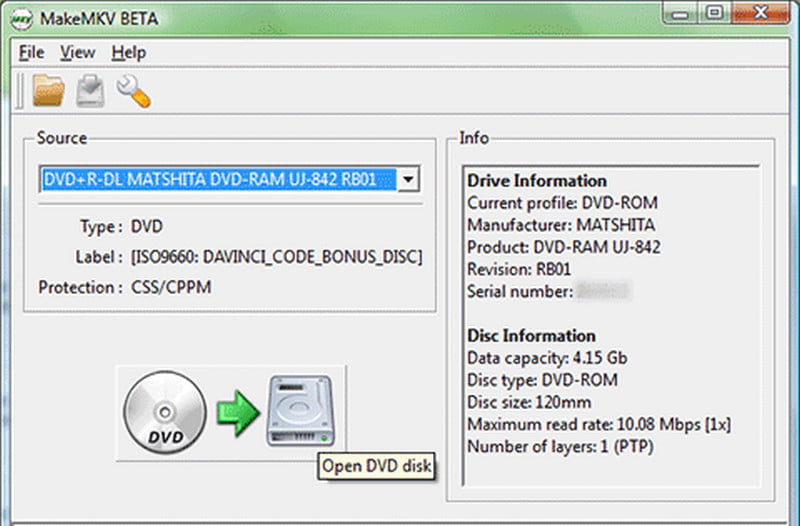This screenshot has height=526, width=800.
Task: Click the Disc Information heading
Action: pyautogui.click(x=532, y=336)
